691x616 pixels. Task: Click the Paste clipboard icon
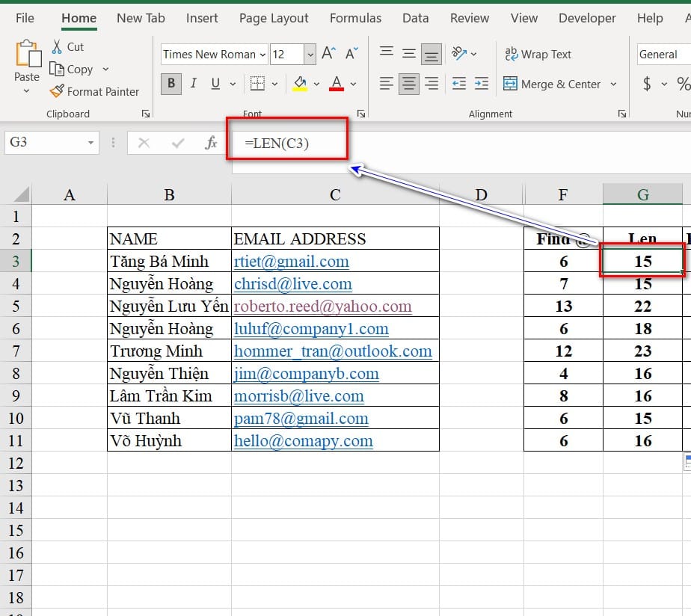[x=27, y=56]
